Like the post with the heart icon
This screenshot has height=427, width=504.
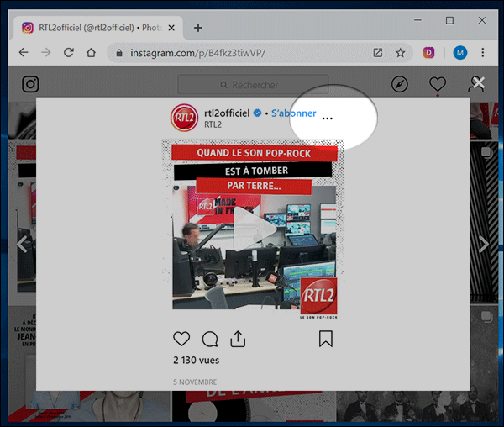coord(181,339)
